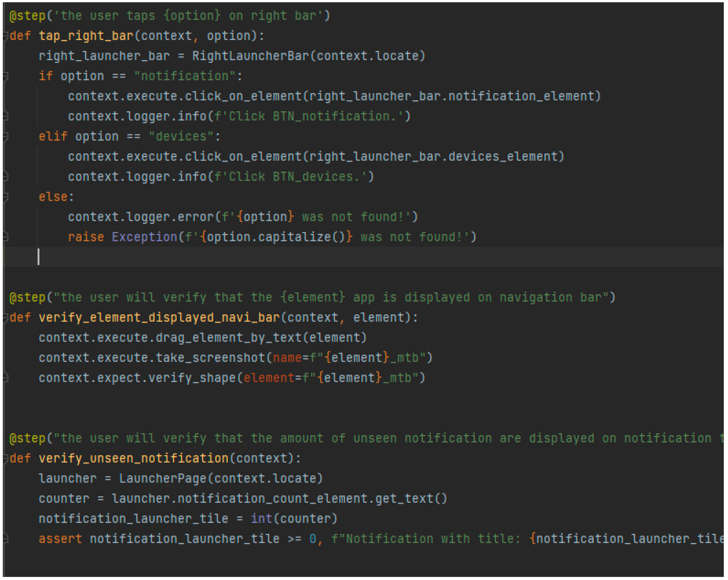
Task: Fold the verify_unseen_notification function
Action: [x=5, y=458]
